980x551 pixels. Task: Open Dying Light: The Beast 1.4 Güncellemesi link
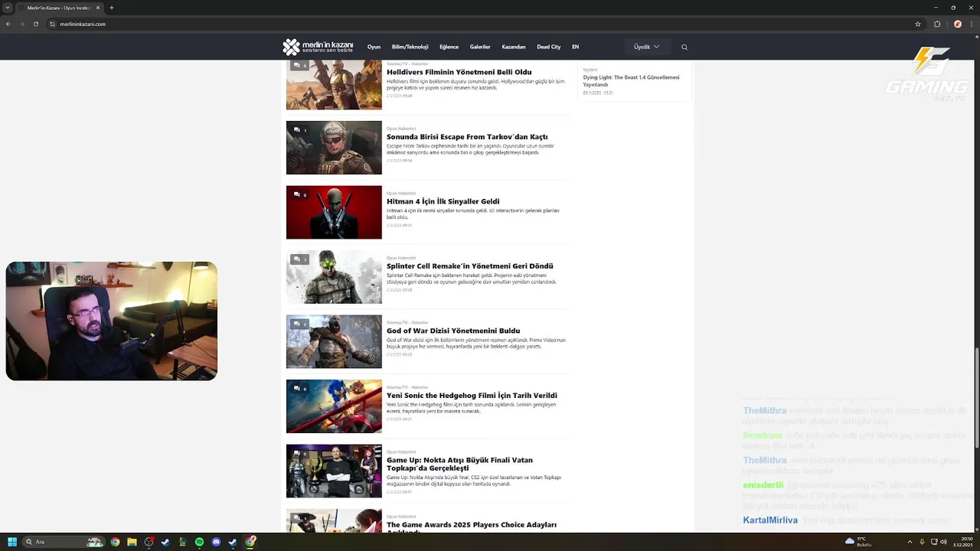tap(631, 80)
